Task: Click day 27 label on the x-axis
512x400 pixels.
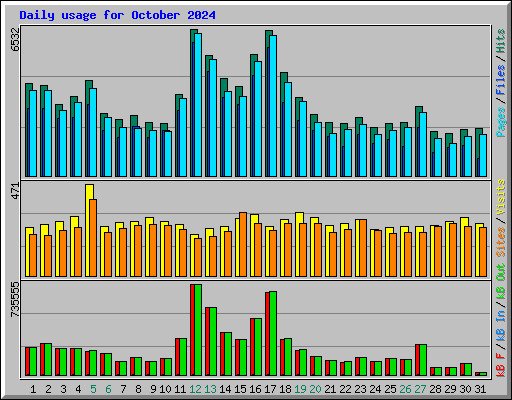Action: (420, 389)
